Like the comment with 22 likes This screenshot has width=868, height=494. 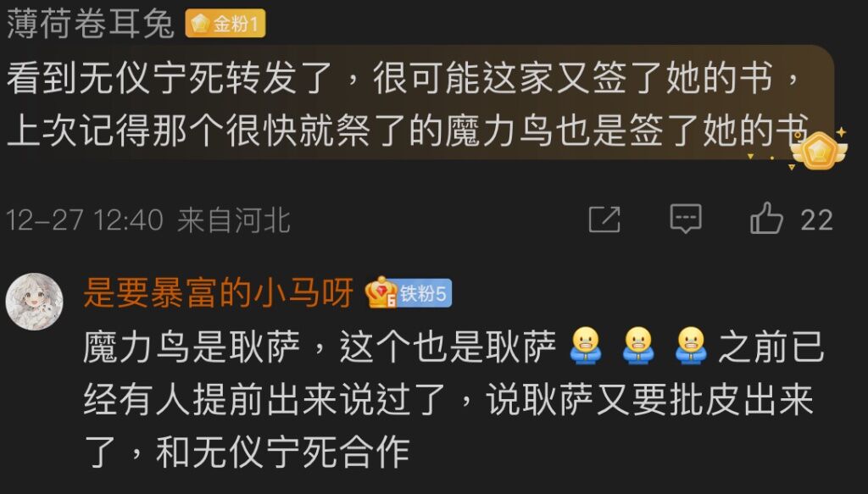tap(766, 219)
